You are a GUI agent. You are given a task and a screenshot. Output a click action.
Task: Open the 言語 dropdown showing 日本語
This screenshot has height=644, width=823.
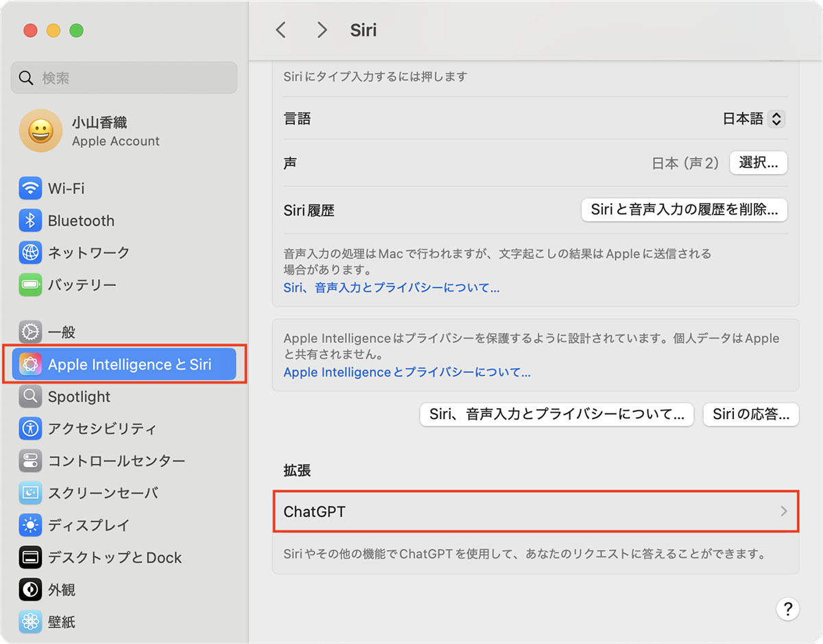tap(754, 119)
